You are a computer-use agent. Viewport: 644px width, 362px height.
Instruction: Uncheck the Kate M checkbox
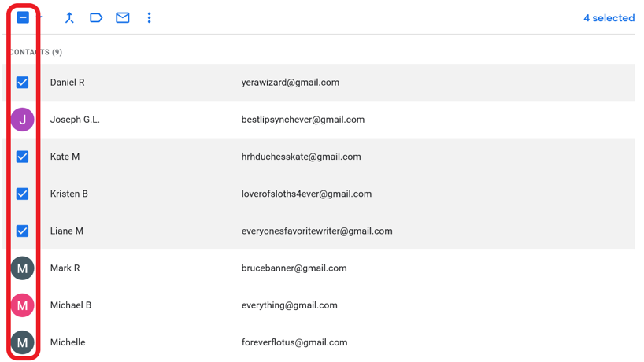(22, 157)
